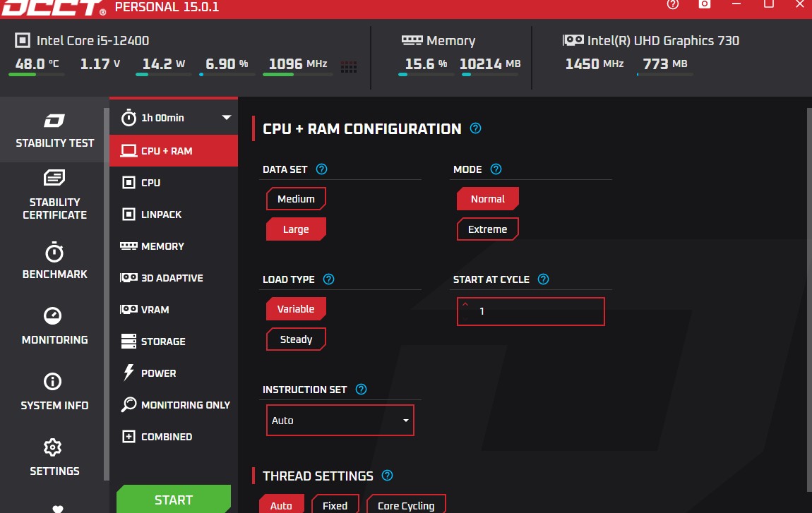Screen dimensions: 812x513
Task: Set load type to Steady
Action: pos(296,339)
